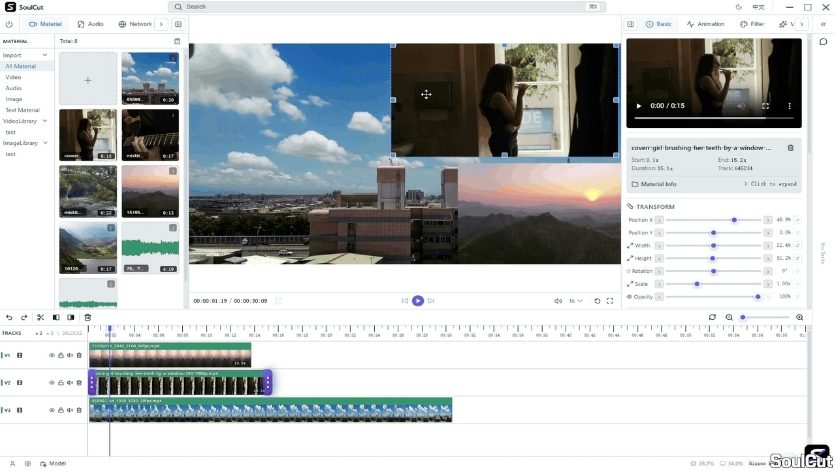Adjust the Opacity slider
The height and width of the screenshot is (471, 836).
[713, 297]
